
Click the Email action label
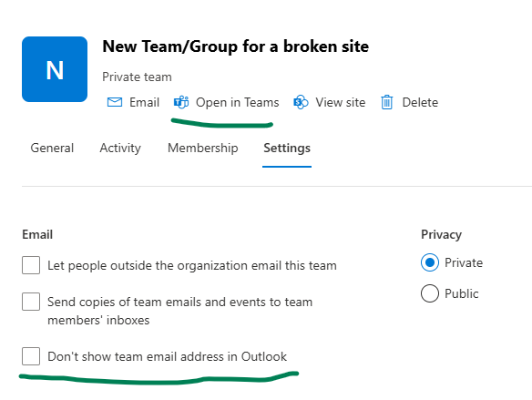pos(144,102)
